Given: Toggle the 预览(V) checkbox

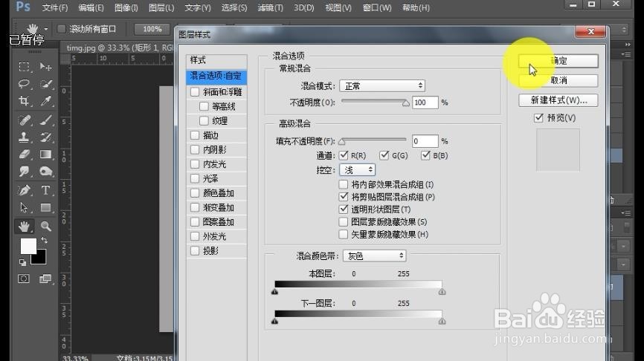Looking at the screenshot, I should [538, 118].
